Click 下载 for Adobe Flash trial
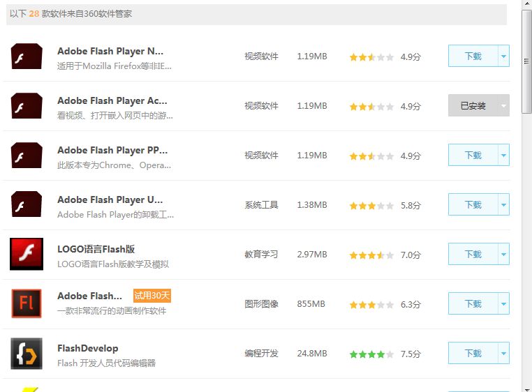The height and width of the screenshot is (392, 532). (x=473, y=304)
